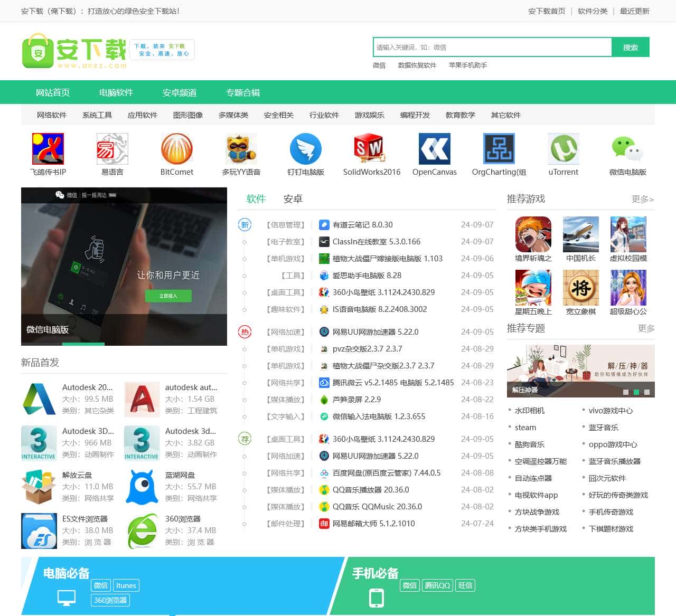Open 芦笋录屏 2.2.9 entry
Image resolution: width=676 pixels, height=616 pixels.
pyautogui.click(x=356, y=400)
